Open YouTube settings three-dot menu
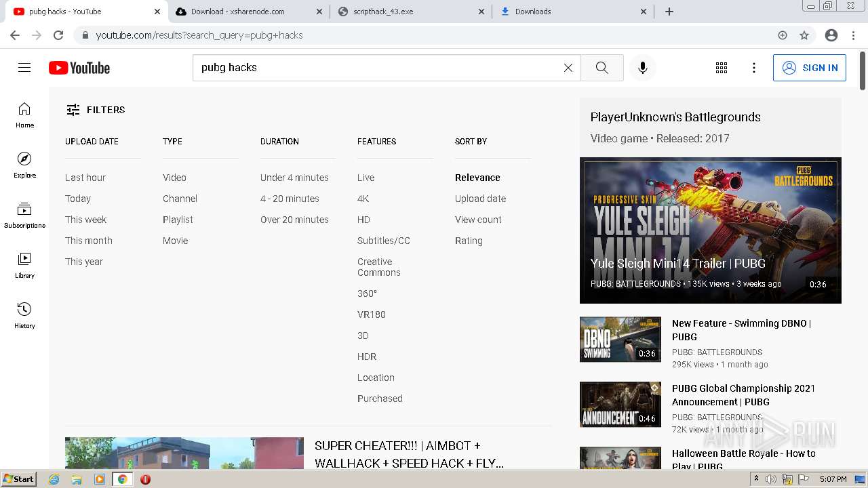This screenshot has width=868, height=488. click(754, 68)
